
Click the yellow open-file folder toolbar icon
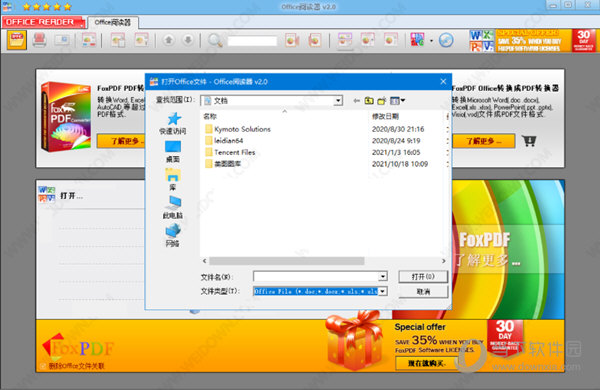(x=17, y=40)
